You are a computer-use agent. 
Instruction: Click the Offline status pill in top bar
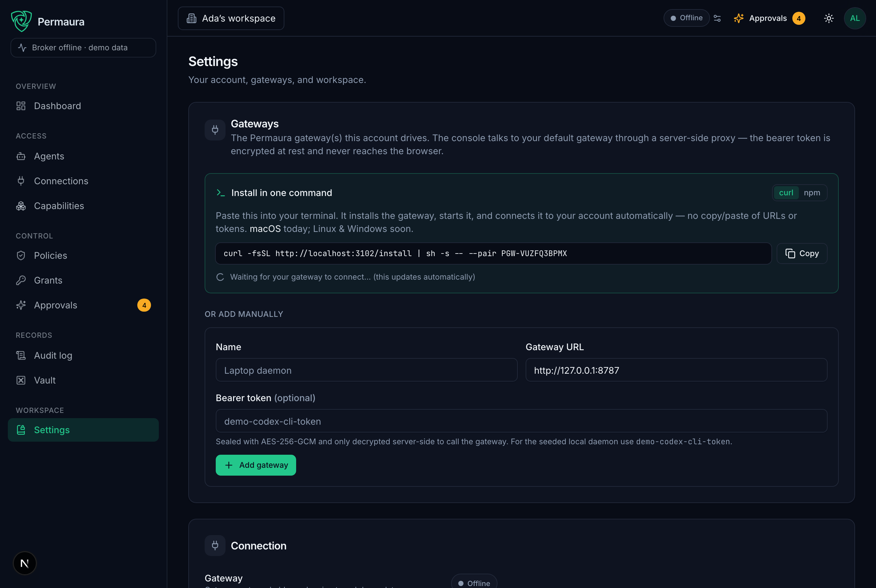click(x=686, y=18)
